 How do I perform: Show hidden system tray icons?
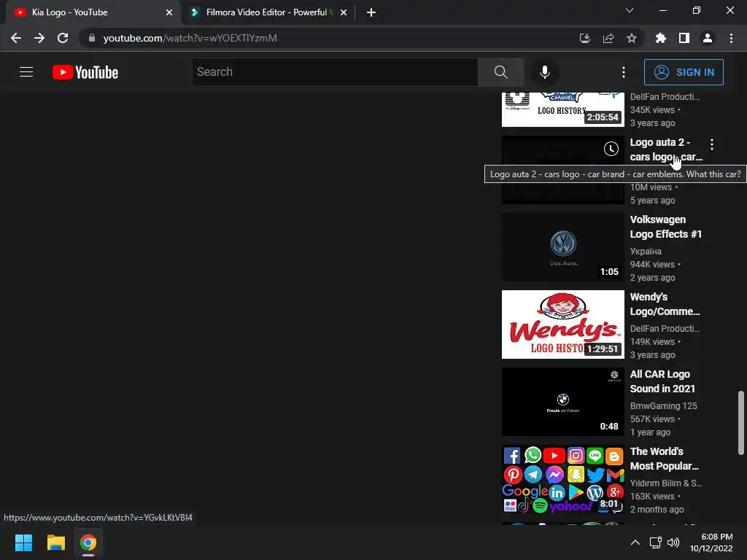pos(635,542)
